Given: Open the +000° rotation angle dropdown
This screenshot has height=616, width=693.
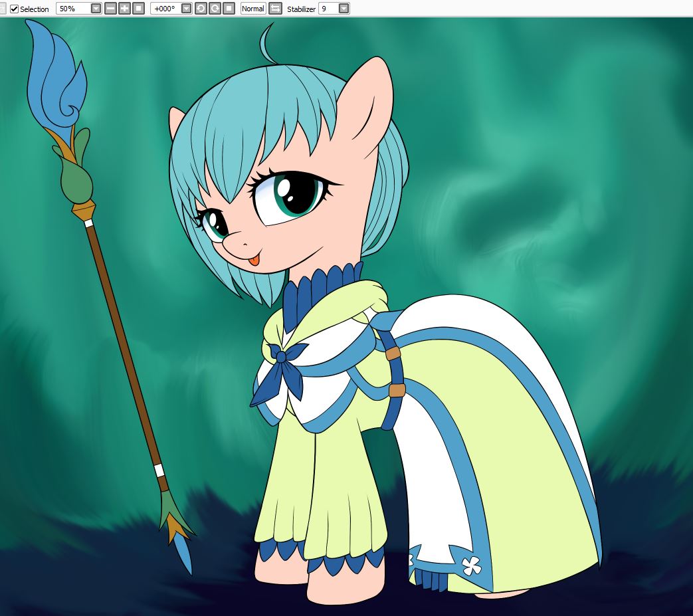Looking at the screenshot, I should point(187,9).
